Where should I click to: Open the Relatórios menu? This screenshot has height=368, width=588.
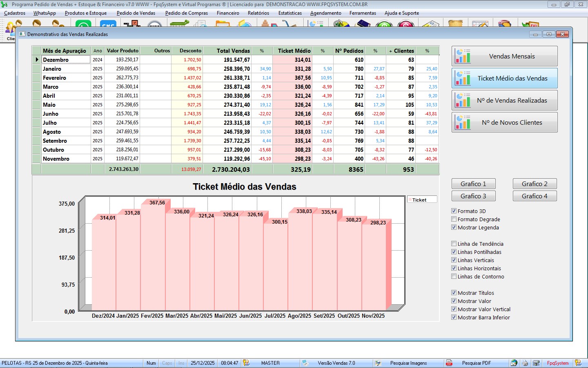tap(258, 13)
